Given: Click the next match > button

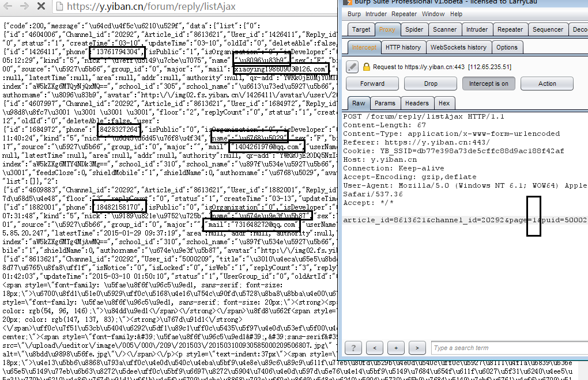Looking at the screenshot, I should click(417, 348).
